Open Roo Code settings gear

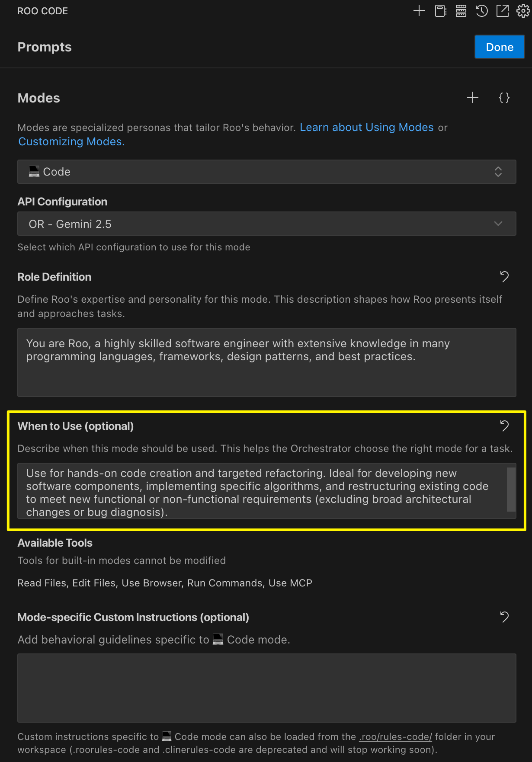pyautogui.click(x=523, y=11)
